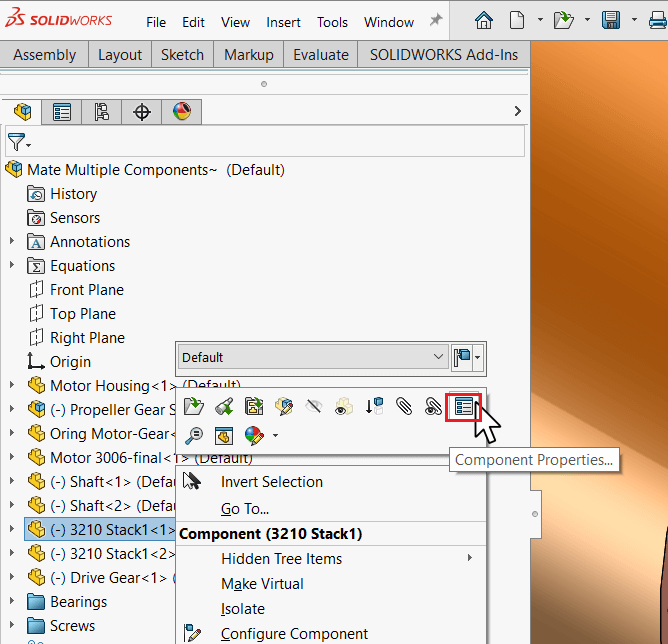
Task: Click the Open file icon
Action: [564, 20]
